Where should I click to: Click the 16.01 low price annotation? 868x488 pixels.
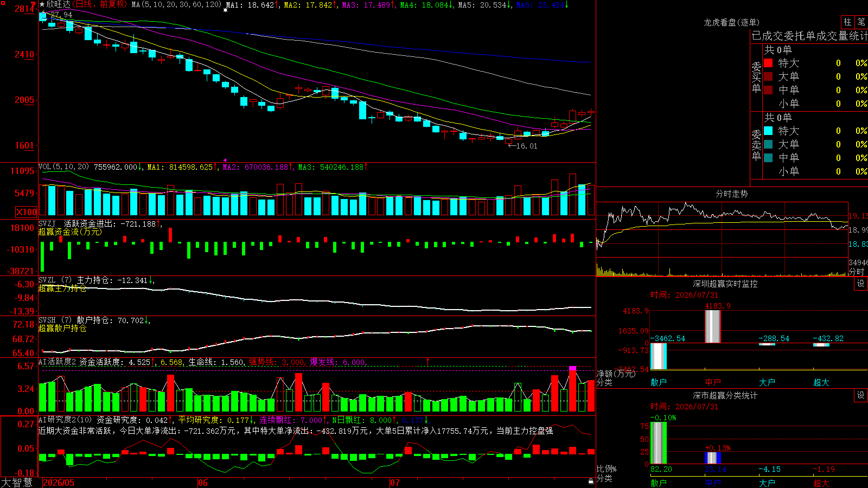pos(526,146)
